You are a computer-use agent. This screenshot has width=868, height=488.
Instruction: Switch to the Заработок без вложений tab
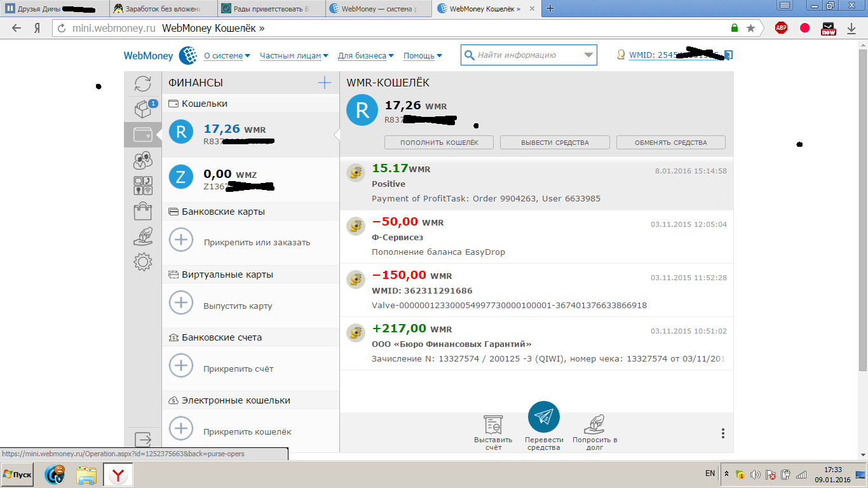click(165, 9)
